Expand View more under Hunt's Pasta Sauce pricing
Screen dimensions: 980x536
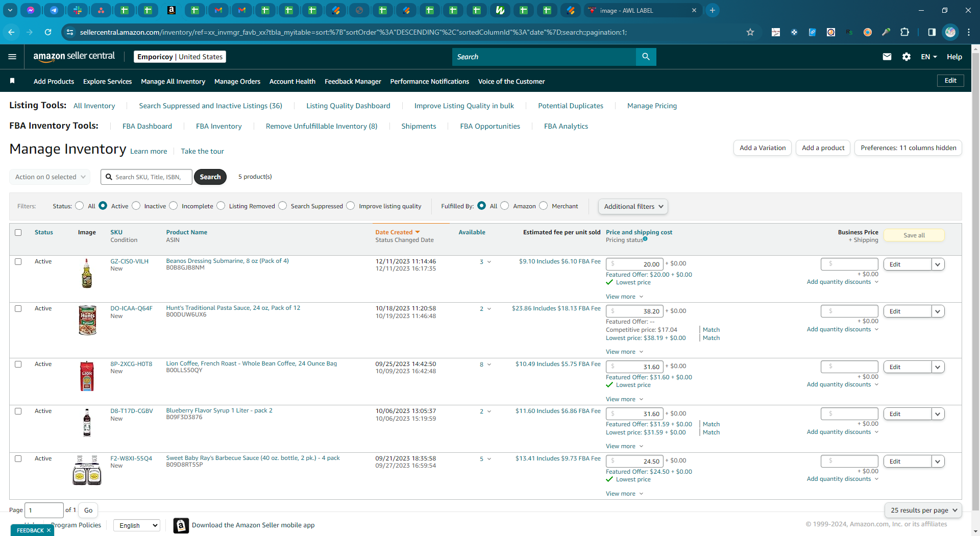(624, 352)
